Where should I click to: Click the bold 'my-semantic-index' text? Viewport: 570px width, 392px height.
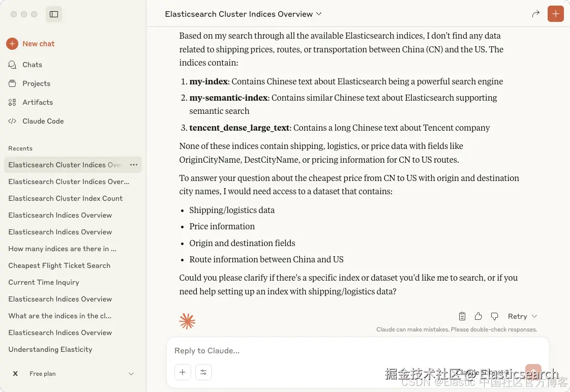tap(229, 98)
